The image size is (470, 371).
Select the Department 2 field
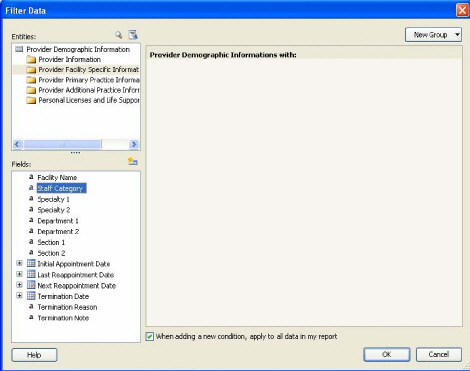point(58,232)
